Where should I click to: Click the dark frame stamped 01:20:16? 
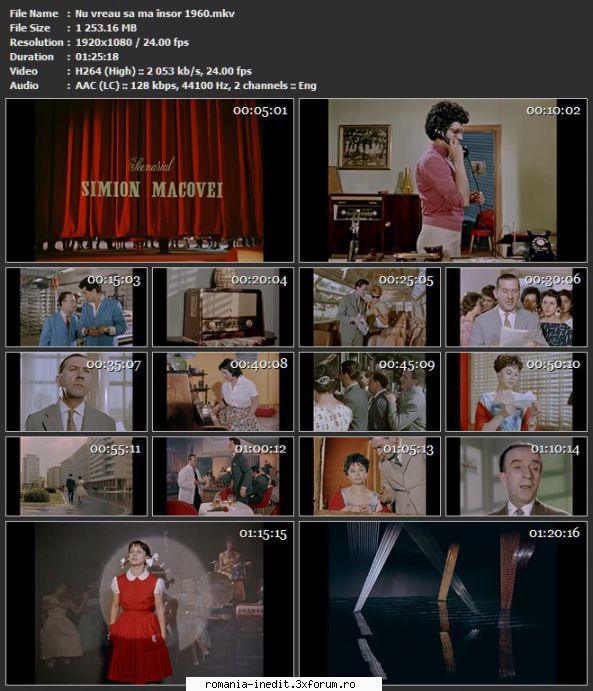coord(443,603)
